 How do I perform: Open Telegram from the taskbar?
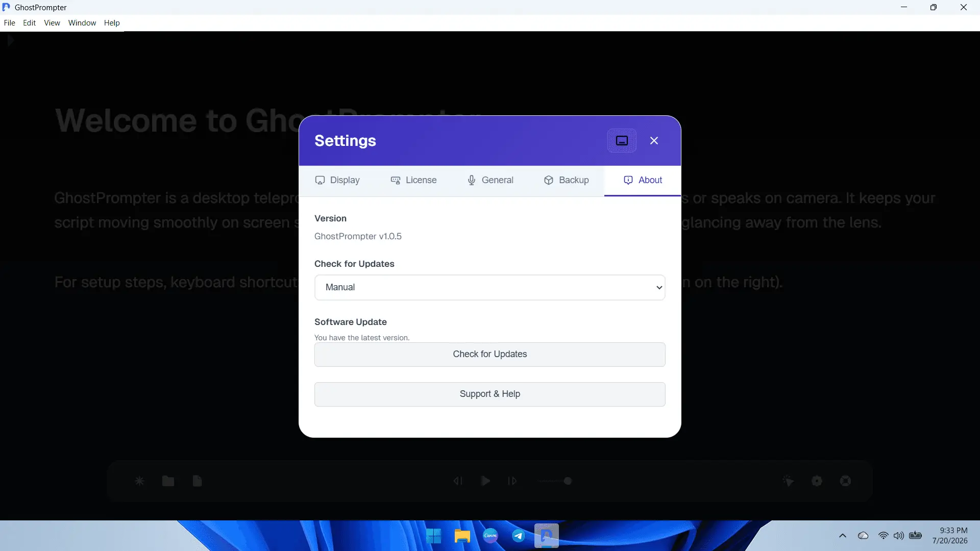(518, 536)
